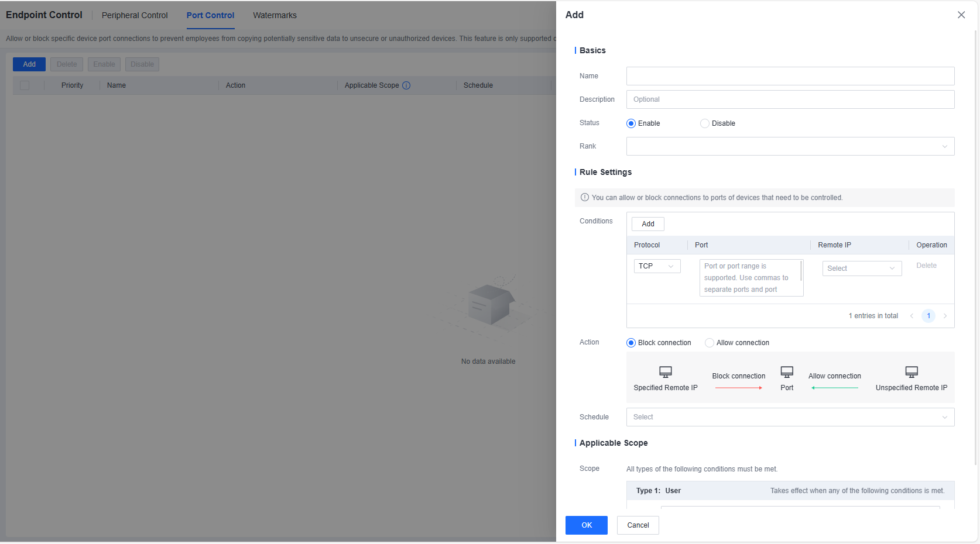980x544 pixels.
Task: Click the Schedule column header
Action: [478, 85]
